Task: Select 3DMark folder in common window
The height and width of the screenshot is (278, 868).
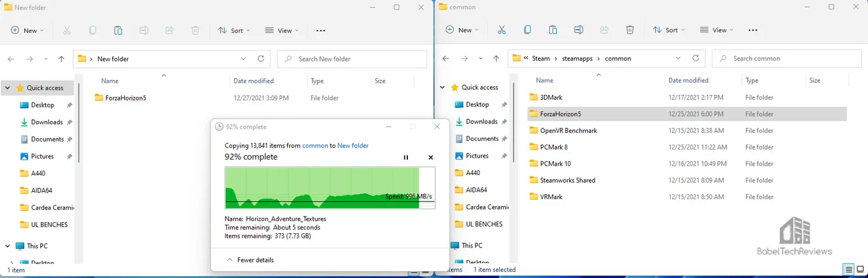Action: click(546, 97)
